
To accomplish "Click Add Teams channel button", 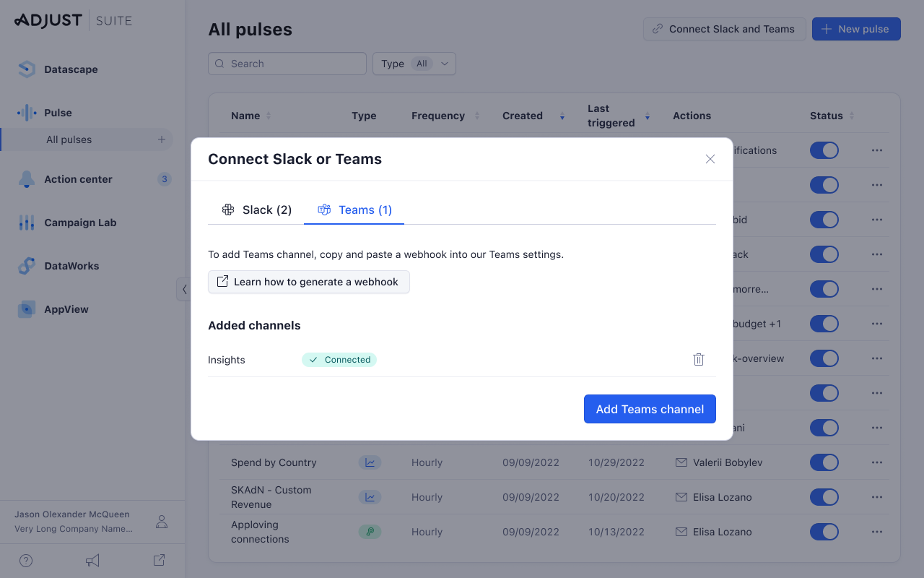I will click(x=650, y=409).
